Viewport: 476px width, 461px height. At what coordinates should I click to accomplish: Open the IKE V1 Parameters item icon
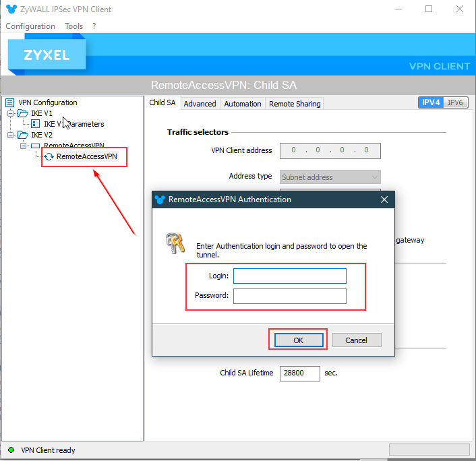(36, 124)
